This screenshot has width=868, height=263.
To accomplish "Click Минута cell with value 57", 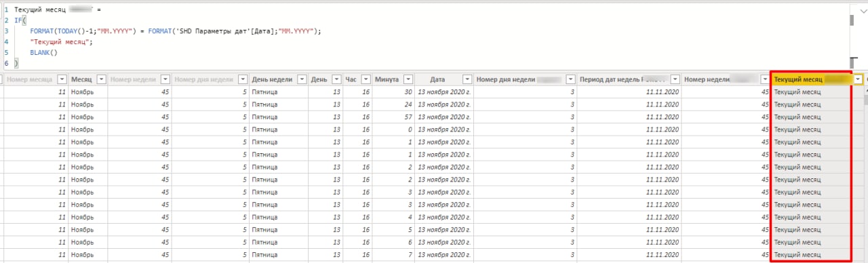I will tap(393, 117).
